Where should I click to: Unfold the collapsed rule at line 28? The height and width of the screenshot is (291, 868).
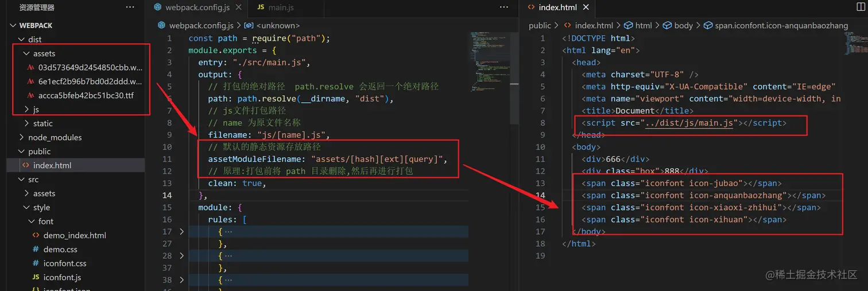coord(181,255)
